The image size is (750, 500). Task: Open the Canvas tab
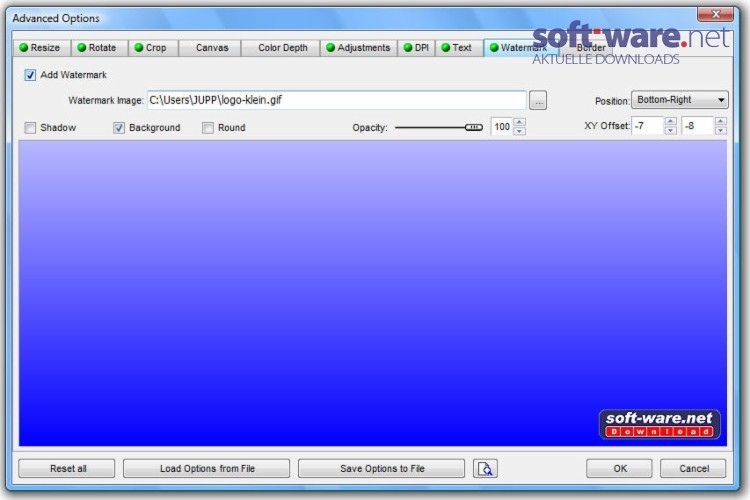(x=210, y=48)
